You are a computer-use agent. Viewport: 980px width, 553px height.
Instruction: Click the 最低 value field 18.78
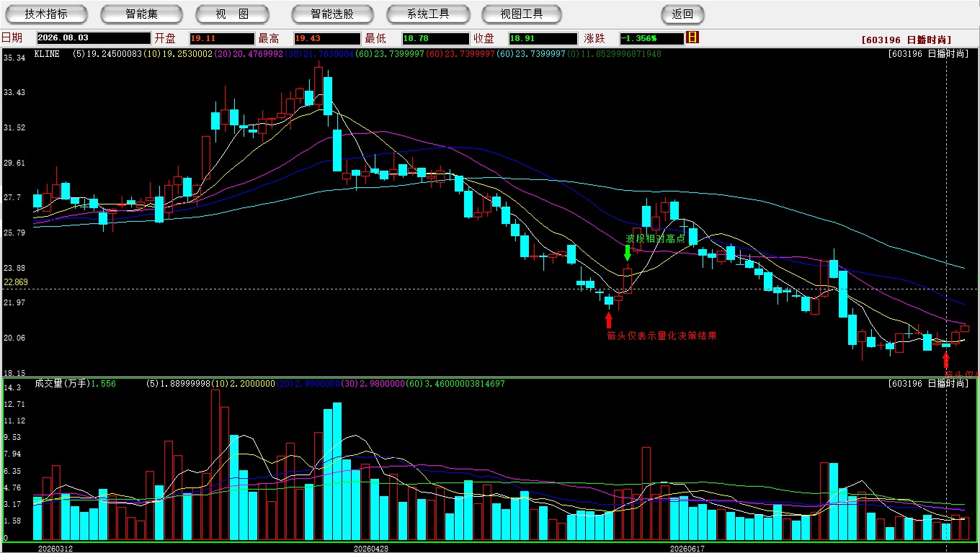point(435,38)
